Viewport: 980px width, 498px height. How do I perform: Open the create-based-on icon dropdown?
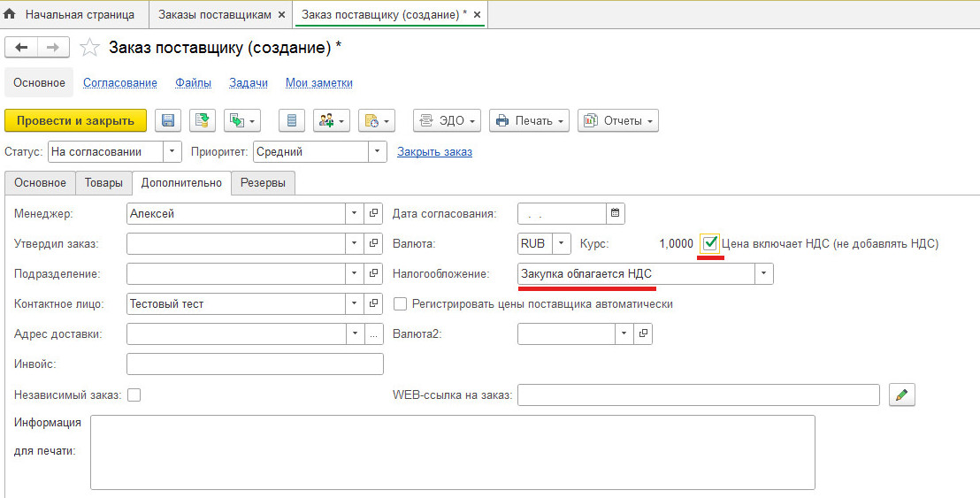coord(243,120)
